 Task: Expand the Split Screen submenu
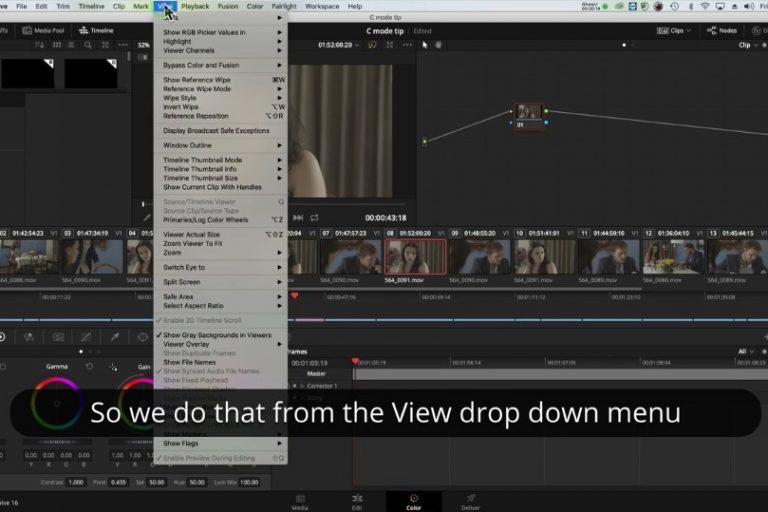(220, 282)
